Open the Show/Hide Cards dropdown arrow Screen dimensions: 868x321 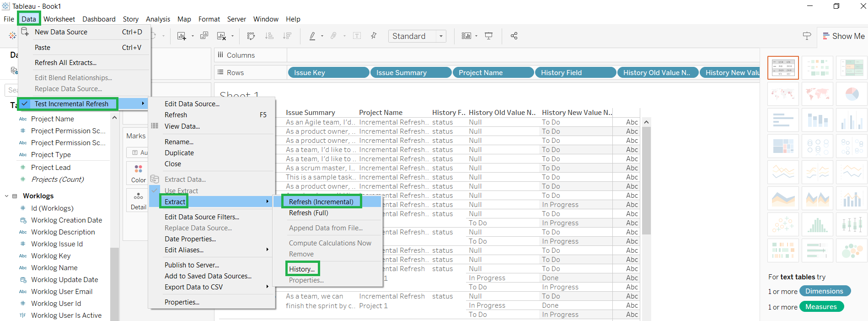point(476,36)
